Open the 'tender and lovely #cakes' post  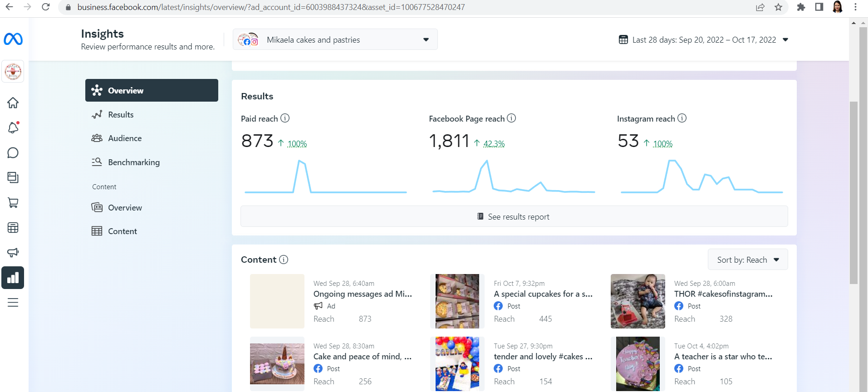point(543,357)
